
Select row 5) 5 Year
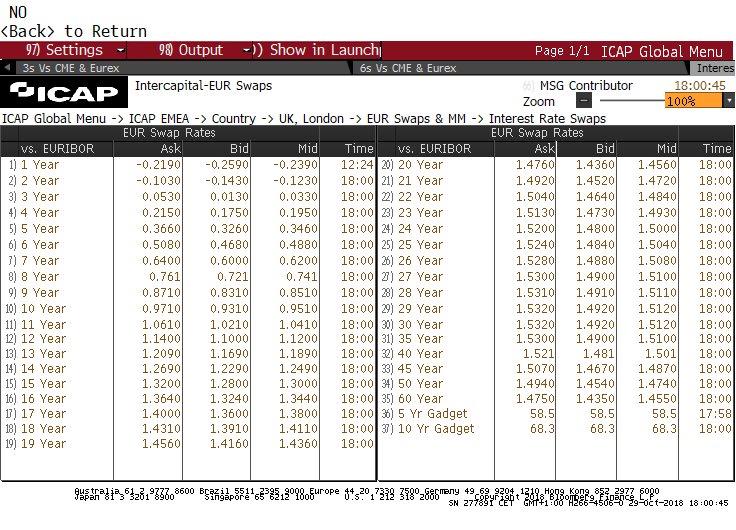pyautogui.click(x=188, y=229)
